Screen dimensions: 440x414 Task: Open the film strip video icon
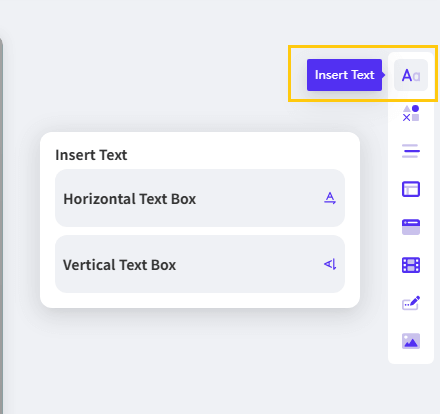click(411, 265)
